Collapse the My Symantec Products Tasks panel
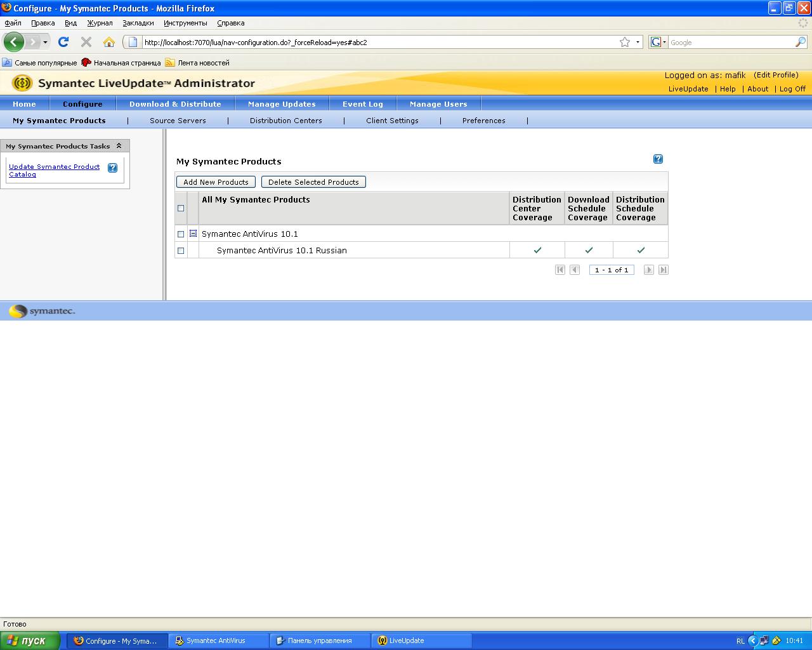 (119, 146)
